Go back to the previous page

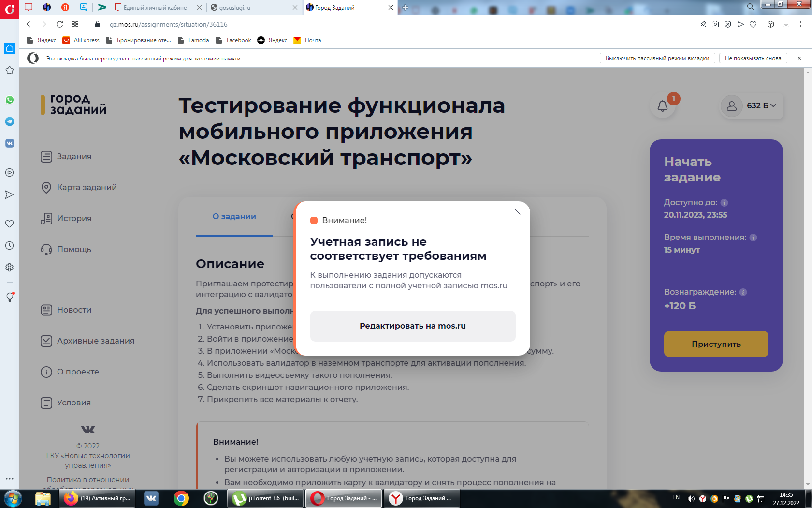(x=29, y=24)
